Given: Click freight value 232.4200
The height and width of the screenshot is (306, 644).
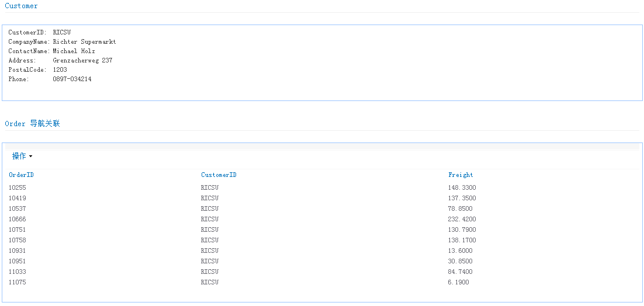Looking at the screenshot, I should click(462, 219).
